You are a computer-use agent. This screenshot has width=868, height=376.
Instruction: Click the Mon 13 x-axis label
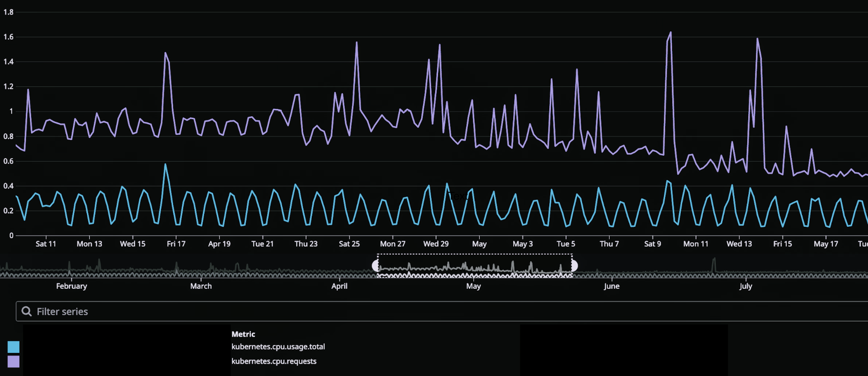pos(89,244)
